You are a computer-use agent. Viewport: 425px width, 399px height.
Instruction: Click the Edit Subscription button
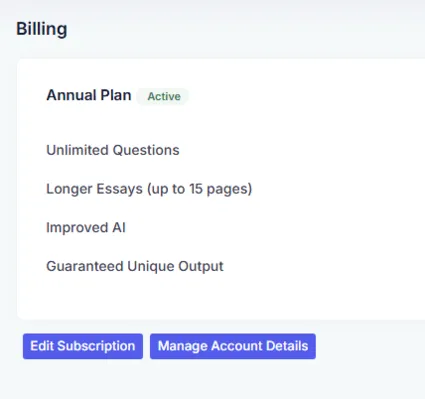tap(83, 346)
